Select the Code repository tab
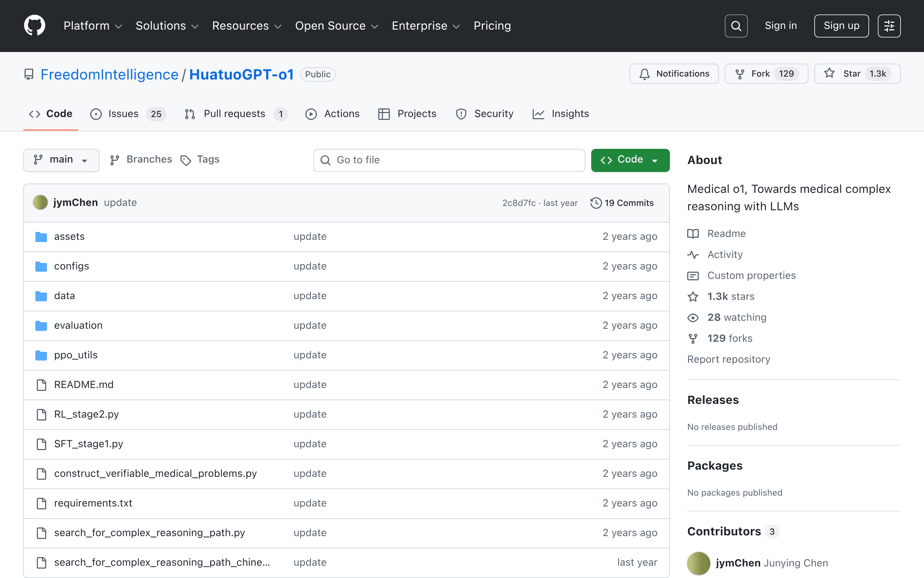Image resolution: width=924 pixels, height=578 pixels. tap(51, 114)
